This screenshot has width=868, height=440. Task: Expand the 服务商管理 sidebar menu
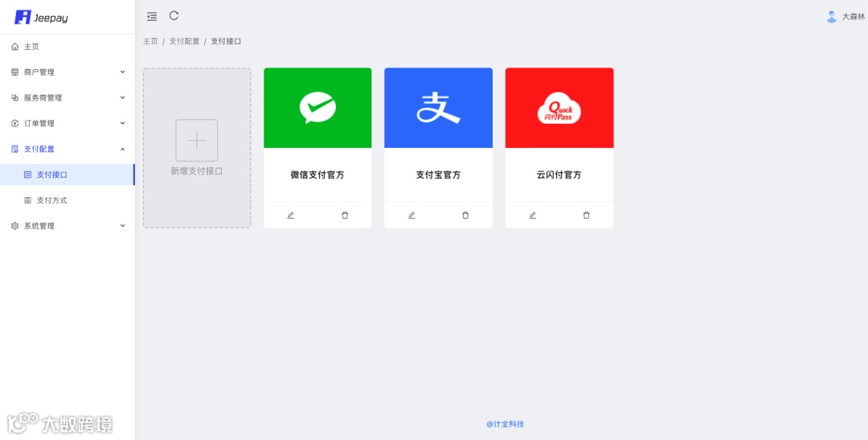pyautogui.click(x=68, y=97)
